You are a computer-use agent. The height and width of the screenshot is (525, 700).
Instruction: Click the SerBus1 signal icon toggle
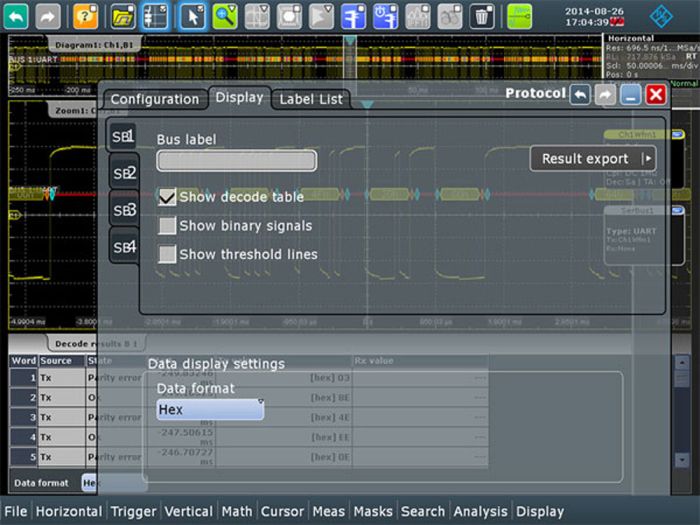coord(678,210)
